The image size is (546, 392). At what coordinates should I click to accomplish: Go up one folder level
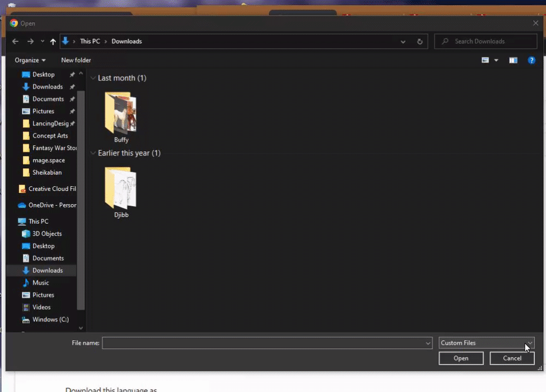pos(53,42)
